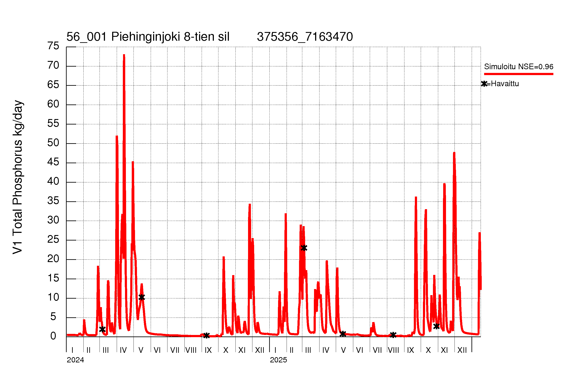Click the observed marker near 10 in May 2024

pos(142,297)
